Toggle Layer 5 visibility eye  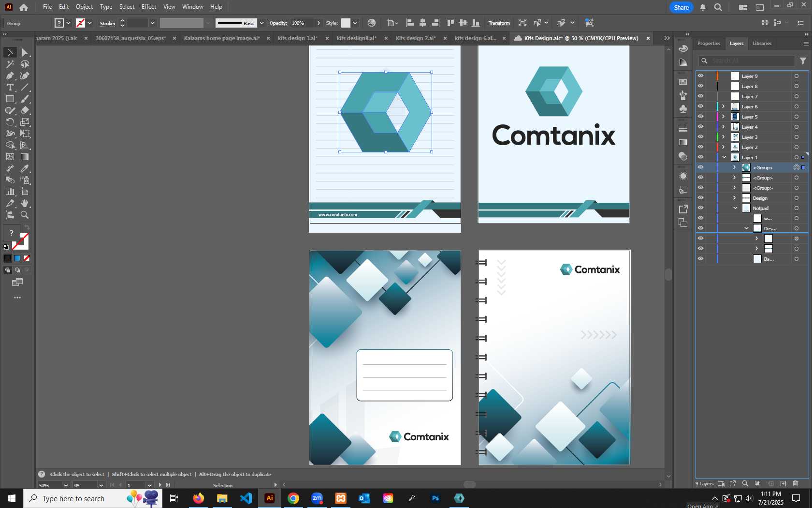click(700, 117)
